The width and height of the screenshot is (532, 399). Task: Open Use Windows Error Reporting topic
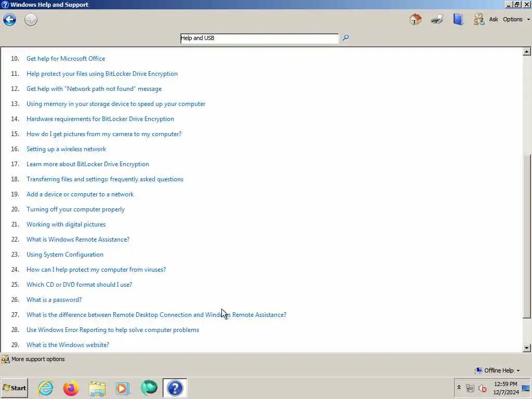tap(113, 330)
